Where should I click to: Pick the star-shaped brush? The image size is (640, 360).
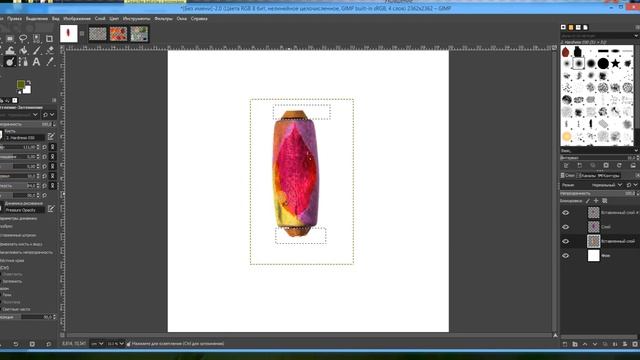(x=615, y=63)
